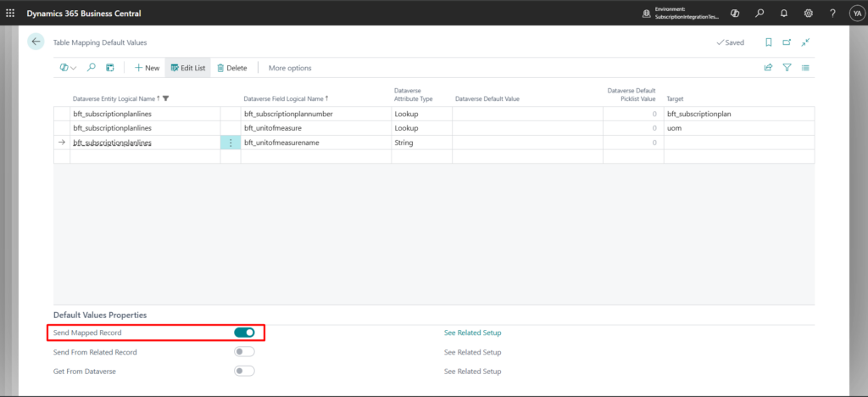Click the search icon in the list toolbar
868x397 pixels.
[91, 68]
